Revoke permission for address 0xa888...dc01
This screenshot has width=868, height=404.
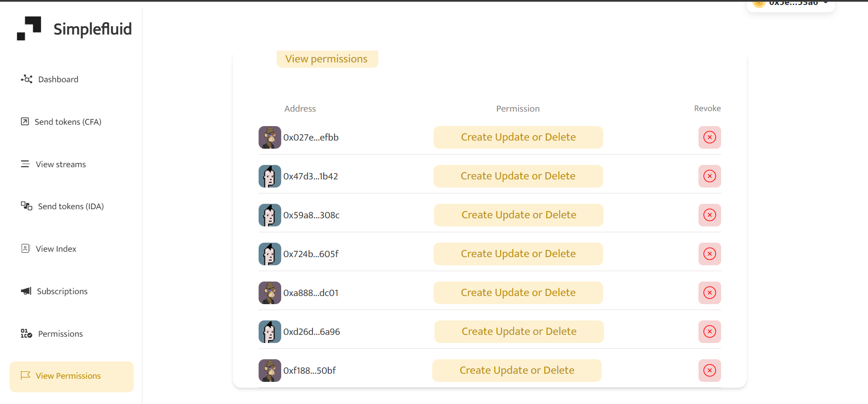[709, 293]
